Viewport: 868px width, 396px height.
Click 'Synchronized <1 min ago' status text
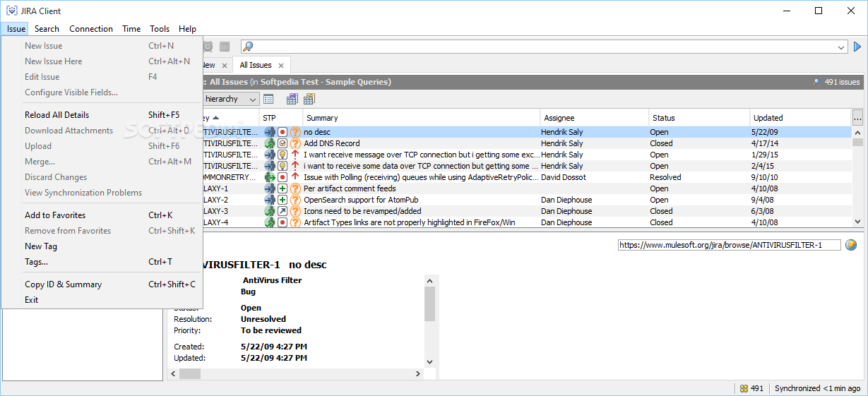tap(817, 388)
